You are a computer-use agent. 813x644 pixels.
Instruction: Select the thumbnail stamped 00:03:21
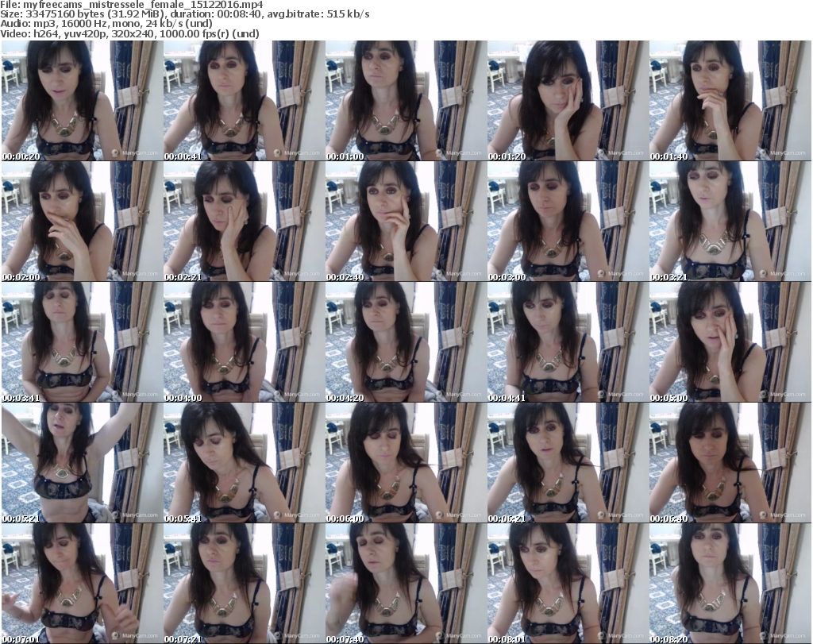[x=730, y=221]
